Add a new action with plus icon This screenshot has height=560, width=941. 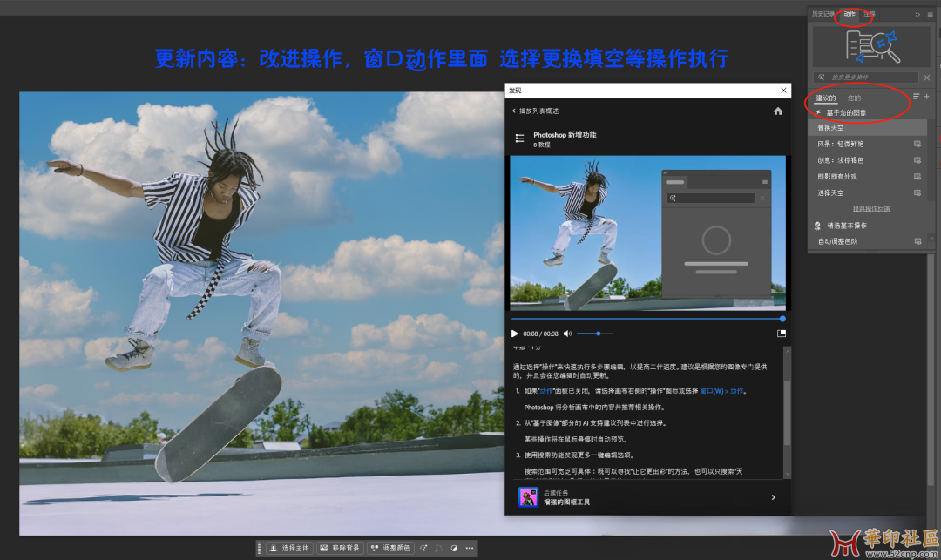coord(926,96)
